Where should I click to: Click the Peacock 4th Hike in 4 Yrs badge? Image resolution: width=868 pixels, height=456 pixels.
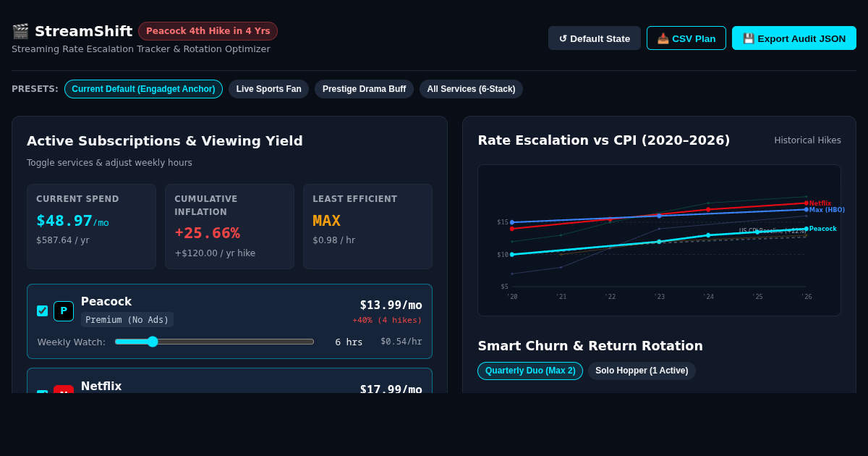208,31
